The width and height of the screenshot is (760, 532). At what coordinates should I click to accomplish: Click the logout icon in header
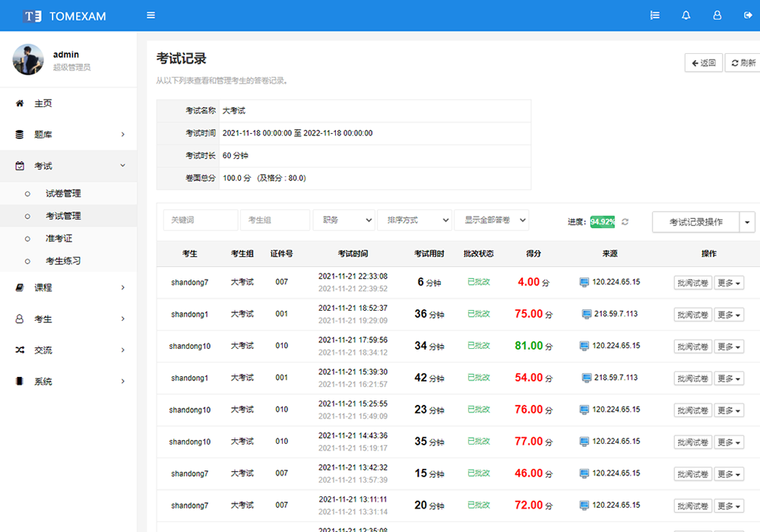pos(747,15)
